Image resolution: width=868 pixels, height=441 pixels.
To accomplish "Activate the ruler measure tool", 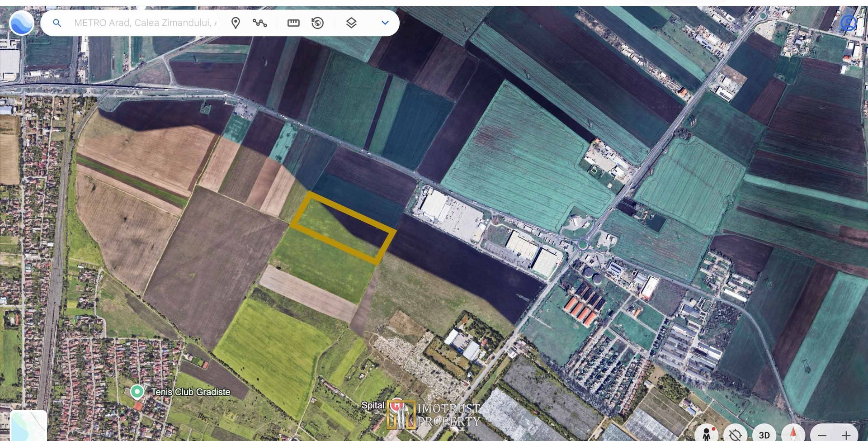I will tap(293, 23).
